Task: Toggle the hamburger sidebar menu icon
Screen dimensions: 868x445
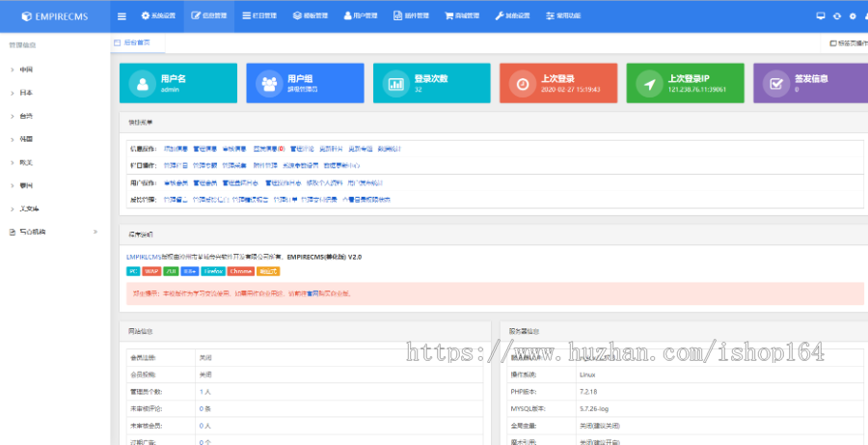Action: click(122, 16)
